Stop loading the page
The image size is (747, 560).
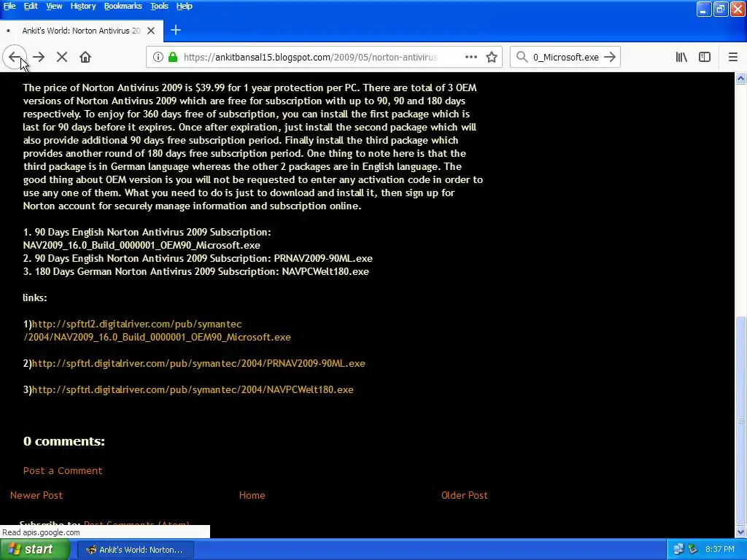pos(62,57)
